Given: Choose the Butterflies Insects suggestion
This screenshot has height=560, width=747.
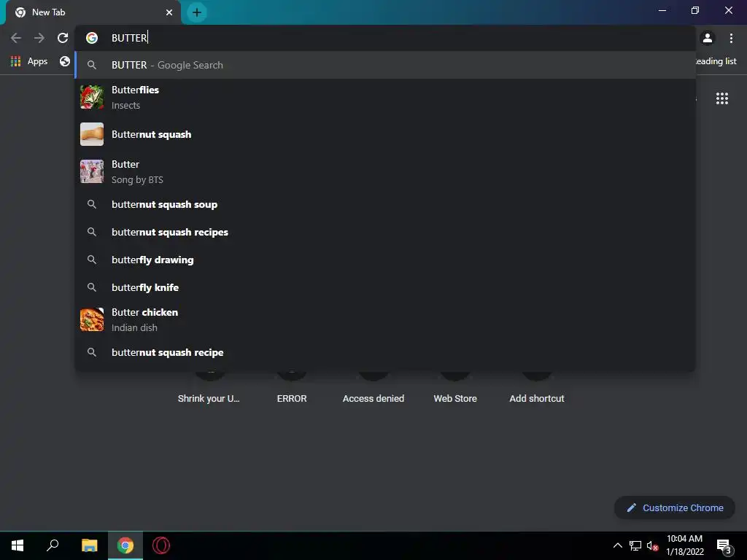Looking at the screenshot, I should tap(385, 97).
